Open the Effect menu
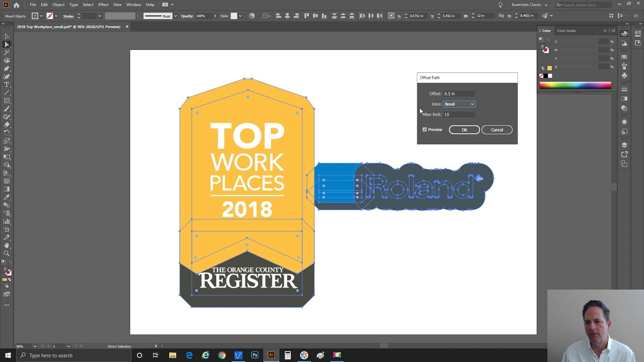This screenshot has width=644, height=362. pos(103,5)
